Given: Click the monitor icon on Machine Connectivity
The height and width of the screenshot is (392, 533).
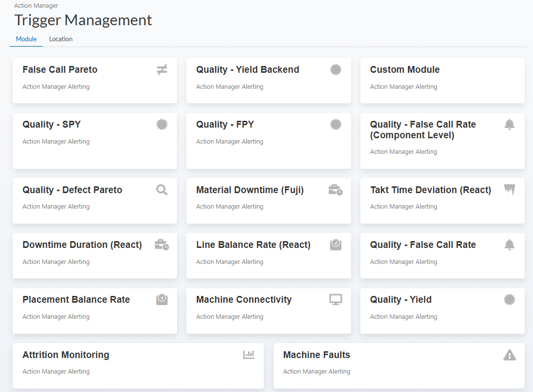Looking at the screenshot, I should [336, 300].
